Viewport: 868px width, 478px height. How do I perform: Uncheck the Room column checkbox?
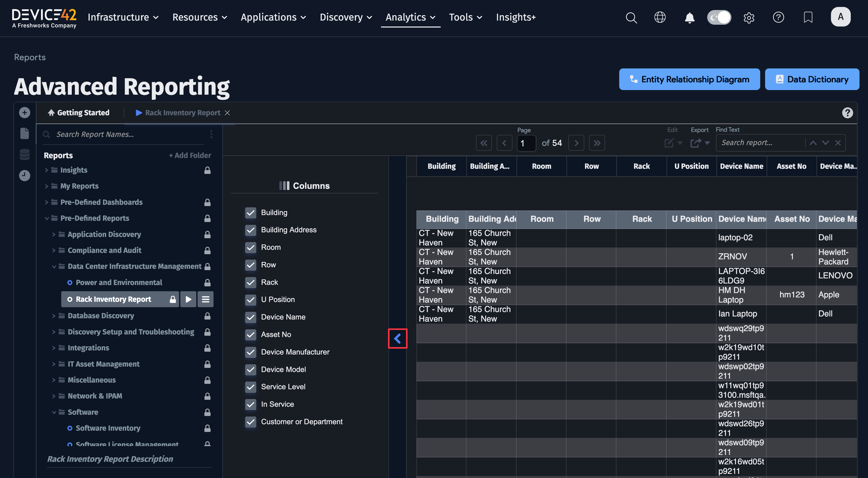tap(251, 247)
